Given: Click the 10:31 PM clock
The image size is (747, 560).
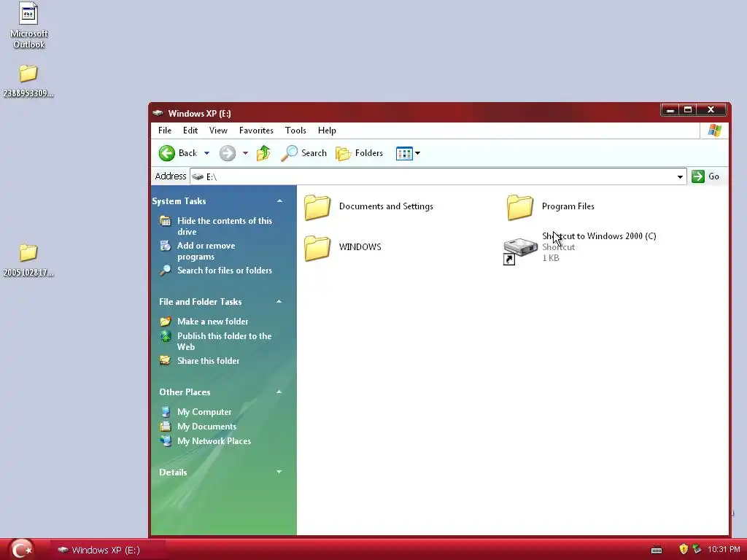Looking at the screenshot, I should pyautogui.click(x=724, y=550).
